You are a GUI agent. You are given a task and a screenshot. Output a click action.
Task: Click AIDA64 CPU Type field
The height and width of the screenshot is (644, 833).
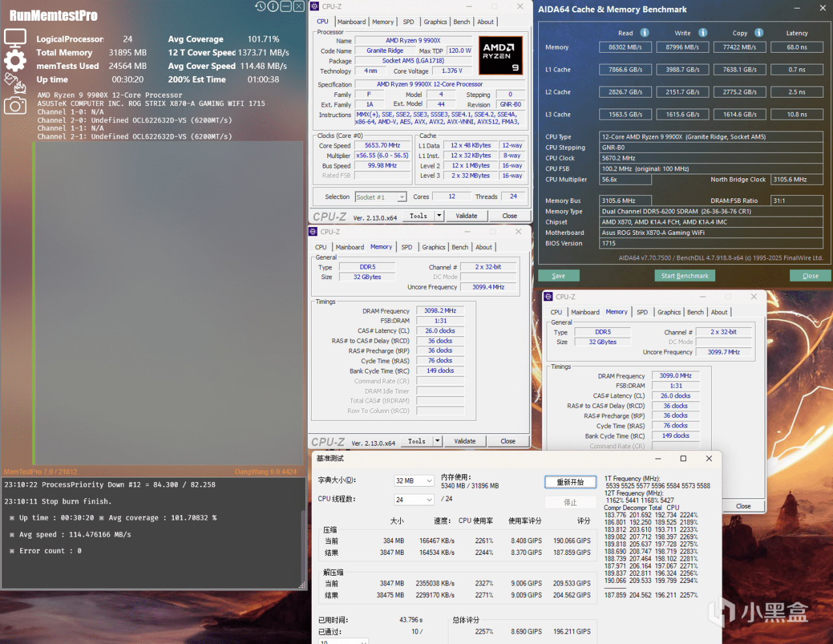[711, 137]
